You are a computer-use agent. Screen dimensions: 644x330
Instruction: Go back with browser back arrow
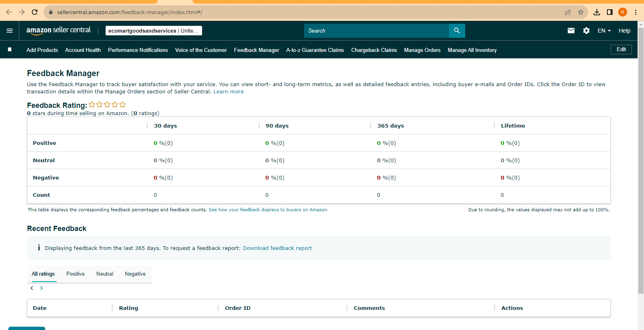point(9,12)
